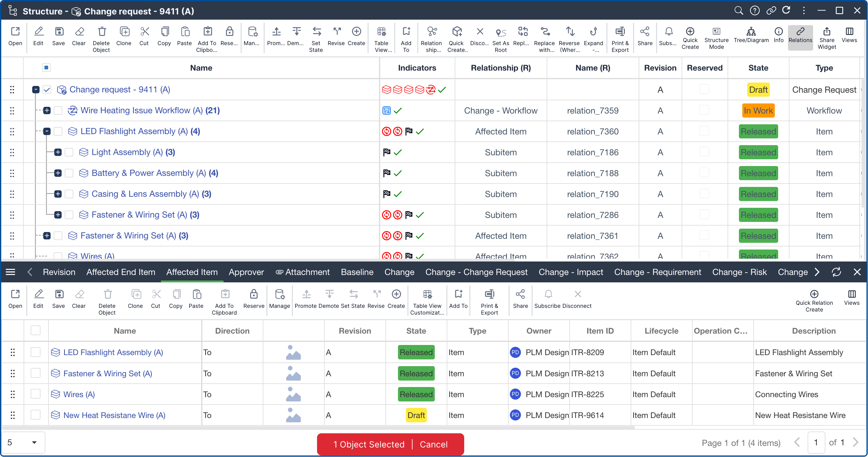This screenshot has height=457, width=868.
Task: Open the Change - Impact tab
Action: click(x=571, y=272)
